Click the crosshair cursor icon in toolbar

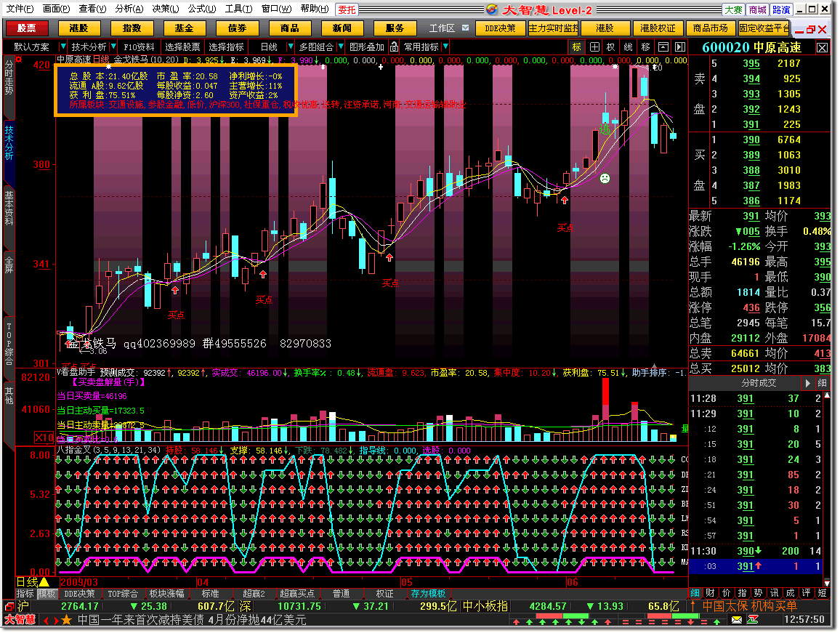tap(594, 47)
